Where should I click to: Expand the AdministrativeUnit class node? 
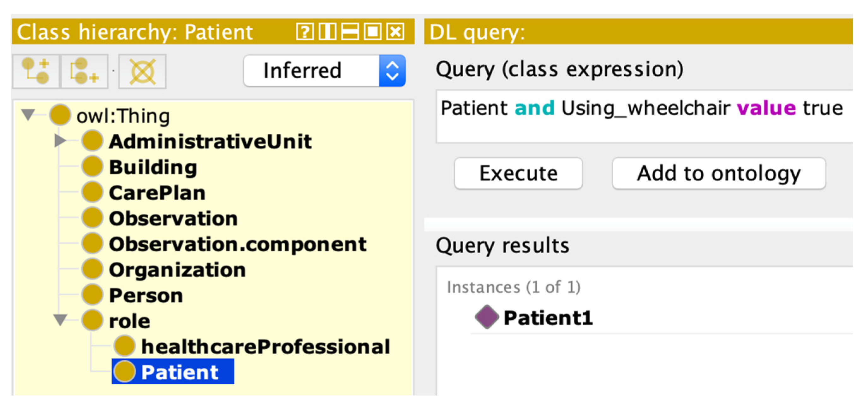pos(60,140)
